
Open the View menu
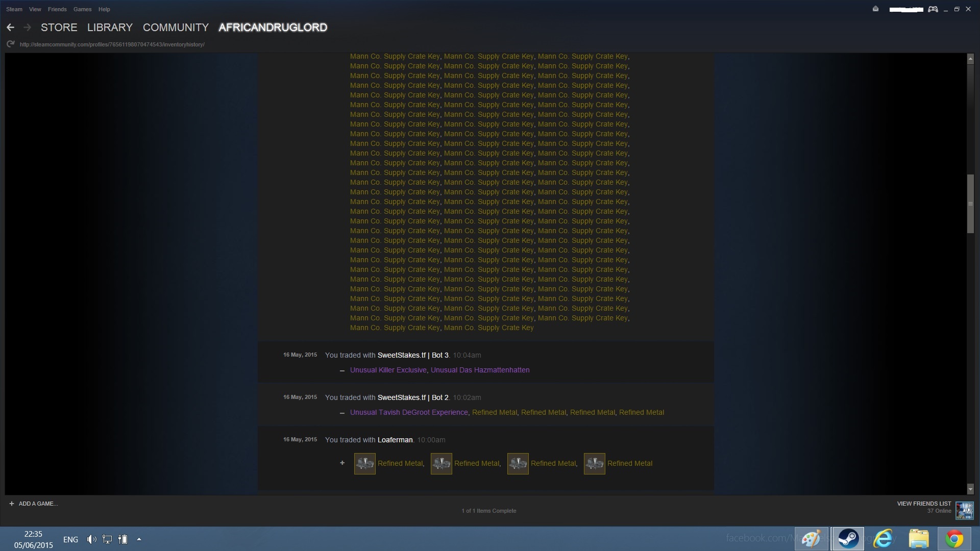coord(35,9)
